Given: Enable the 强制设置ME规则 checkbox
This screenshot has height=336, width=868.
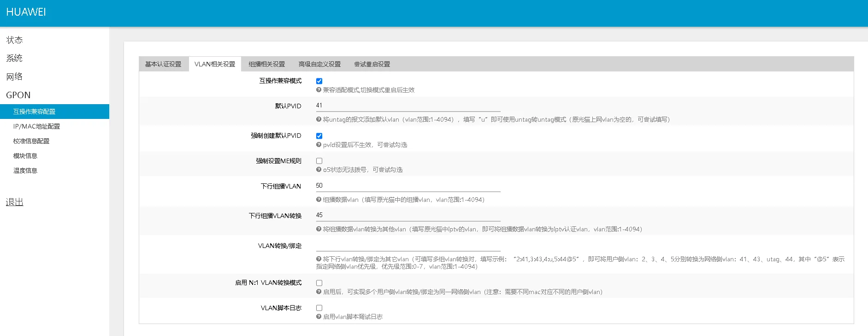Looking at the screenshot, I should [319, 161].
